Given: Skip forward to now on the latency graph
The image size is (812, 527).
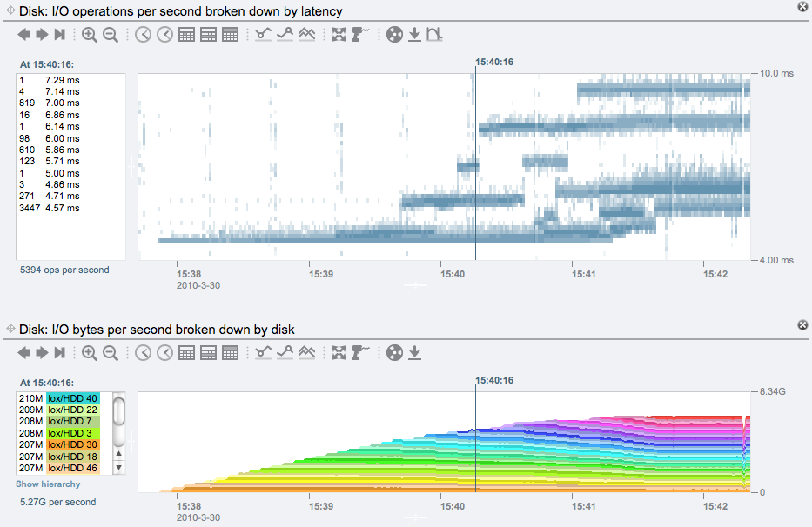Looking at the screenshot, I should (x=59, y=35).
